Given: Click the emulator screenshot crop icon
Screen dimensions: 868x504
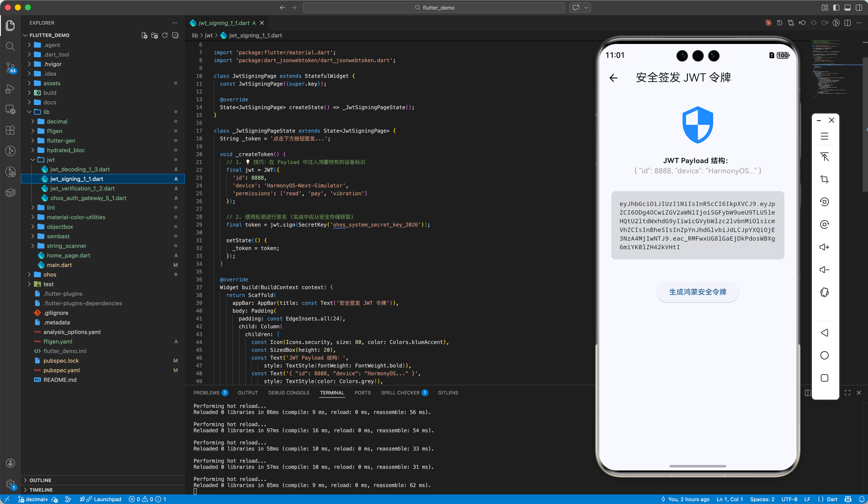Looking at the screenshot, I should [824, 179].
